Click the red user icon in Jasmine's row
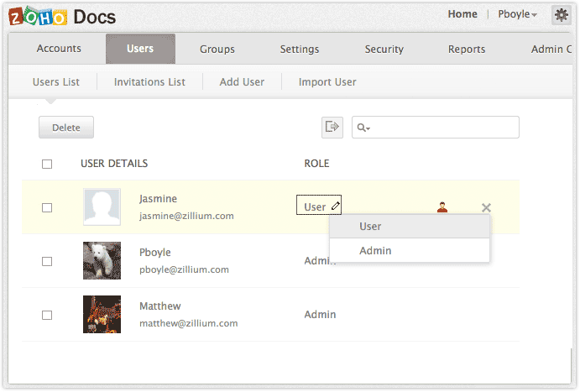Image resolution: width=580 pixels, height=392 pixels. click(x=442, y=207)
